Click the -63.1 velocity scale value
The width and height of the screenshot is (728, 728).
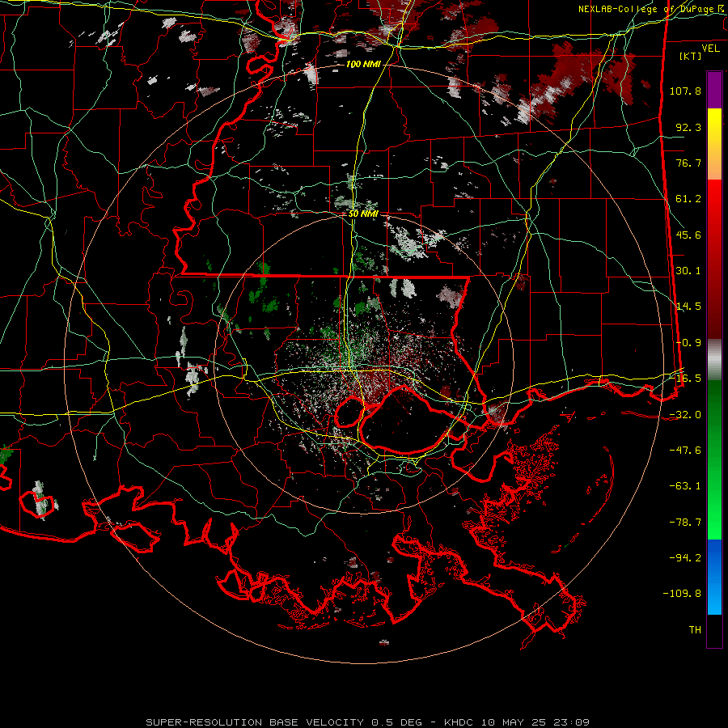[685, 486]
